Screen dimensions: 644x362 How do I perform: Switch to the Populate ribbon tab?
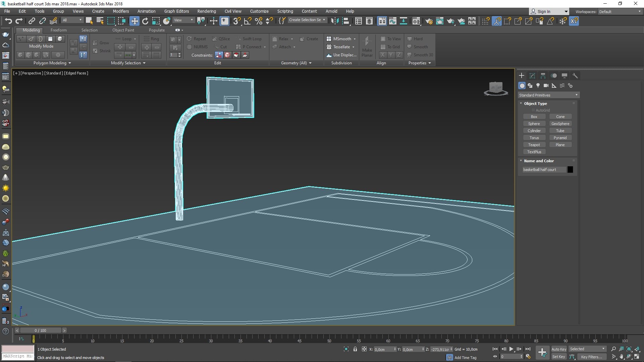pyautogui.click(x=157, y=30)
